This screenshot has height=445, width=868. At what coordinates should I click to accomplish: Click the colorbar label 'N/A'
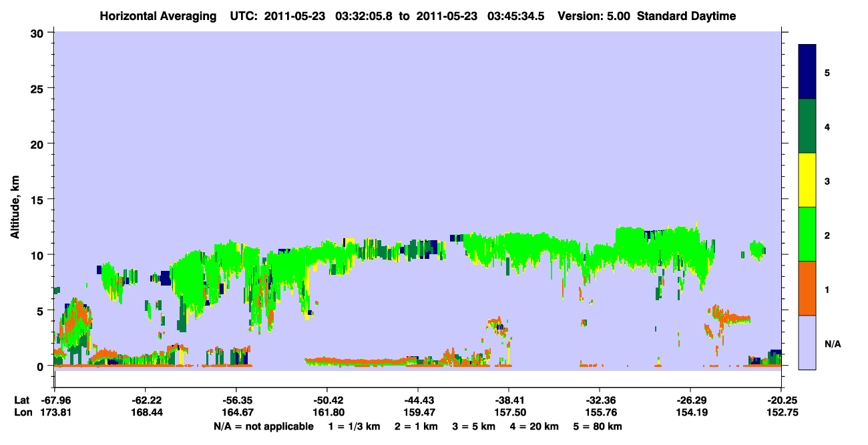pos(833,344)
